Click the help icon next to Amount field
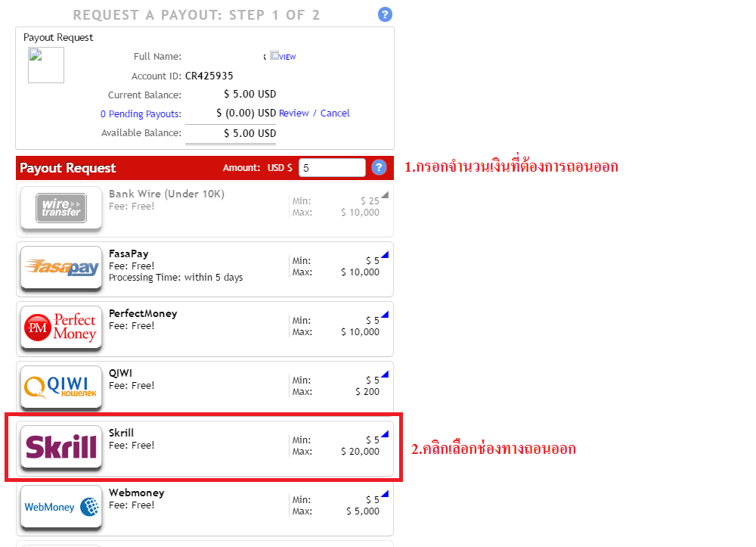The height and width of the screenshot is (547, 756). click(x=379, y=167)
